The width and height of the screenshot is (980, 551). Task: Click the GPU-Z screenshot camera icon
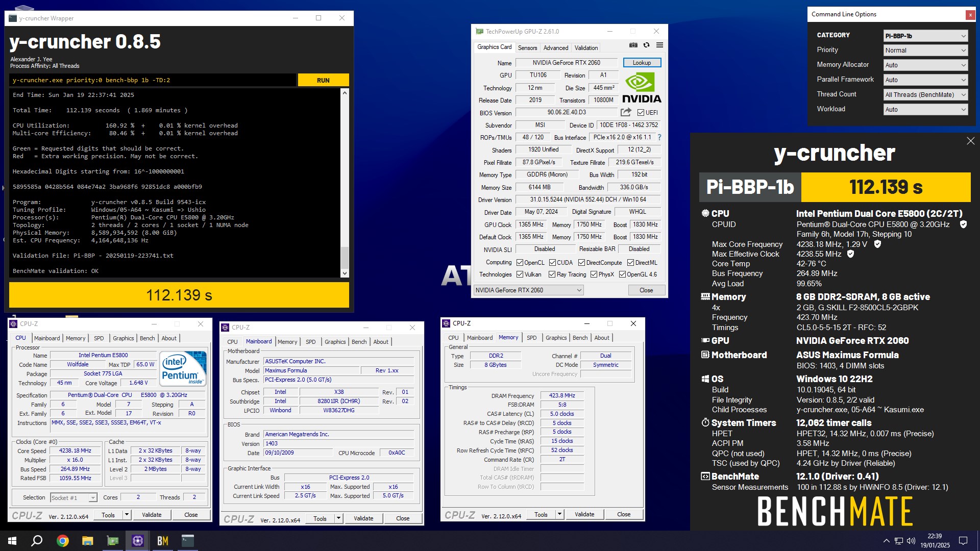pyautogui.click(x=633, y=45)
